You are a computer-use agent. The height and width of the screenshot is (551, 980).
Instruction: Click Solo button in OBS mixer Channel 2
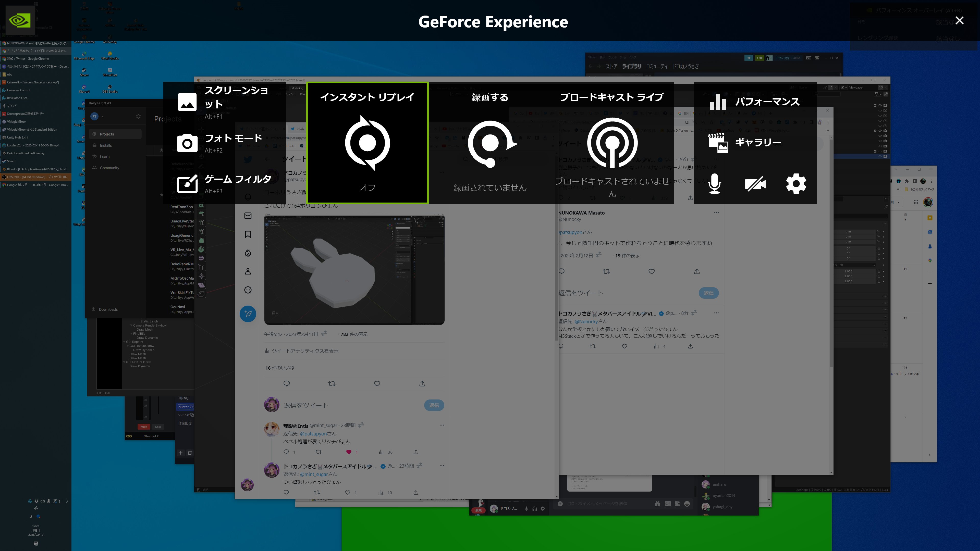click(158, 427)
